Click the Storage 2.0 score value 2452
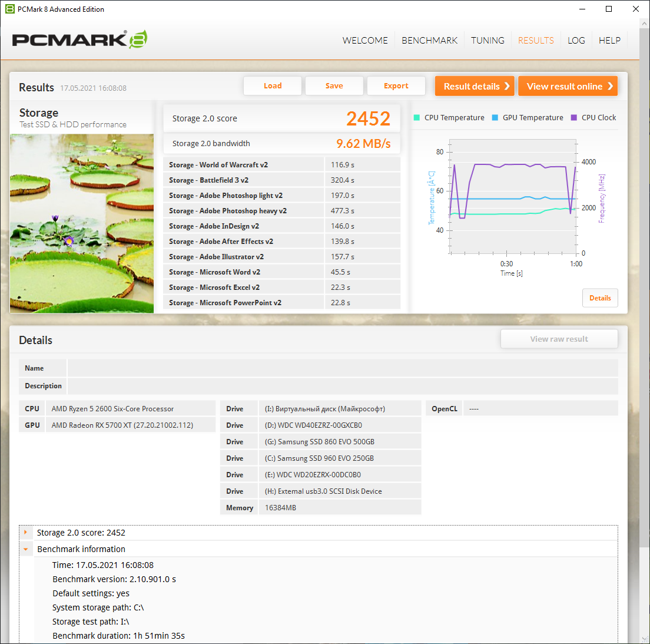Screen dimensions: 650x644 tap(368, 118)
